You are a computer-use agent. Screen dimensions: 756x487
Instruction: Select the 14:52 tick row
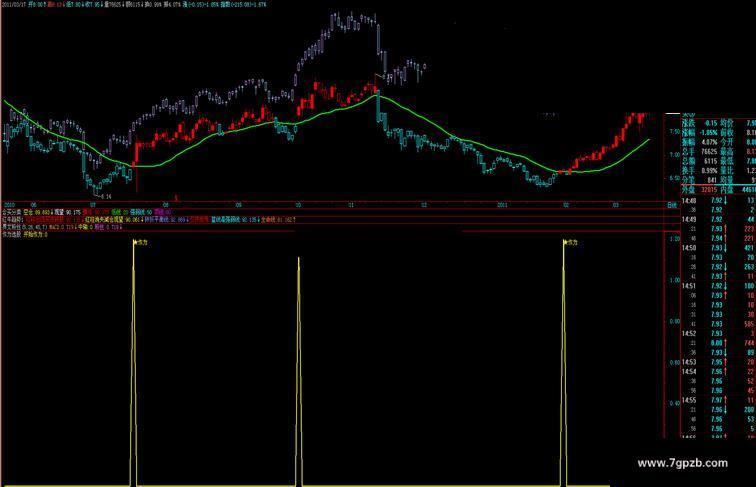(718, 334)
